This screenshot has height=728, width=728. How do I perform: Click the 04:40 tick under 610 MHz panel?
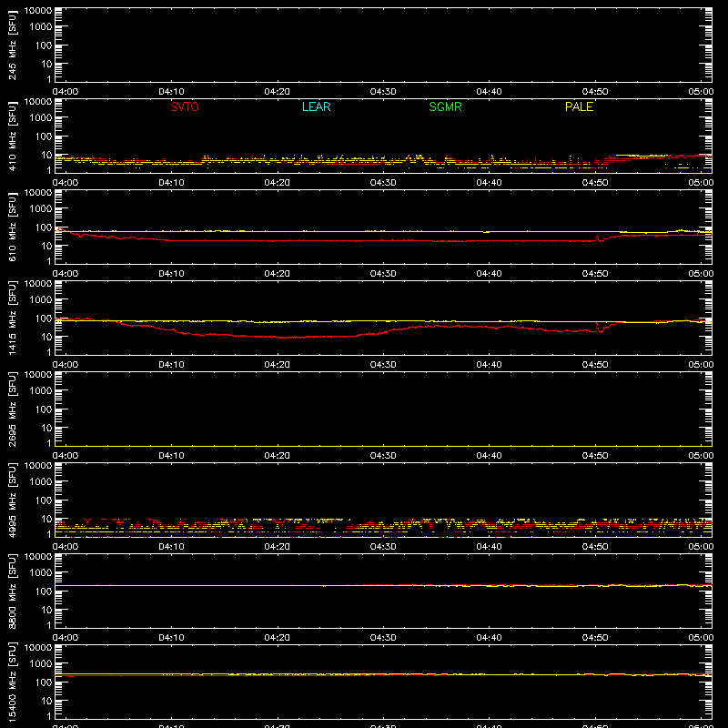[x=489, y=274]
